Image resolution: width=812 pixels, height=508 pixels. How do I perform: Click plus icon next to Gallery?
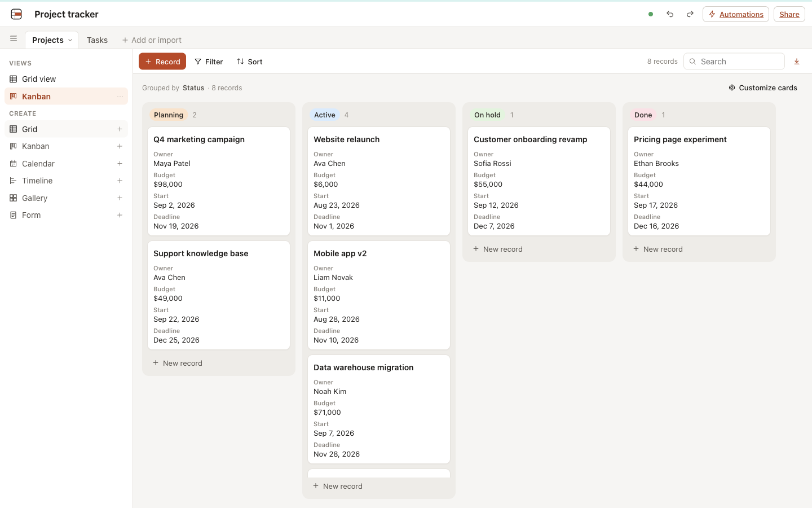[x=120, y=198]
